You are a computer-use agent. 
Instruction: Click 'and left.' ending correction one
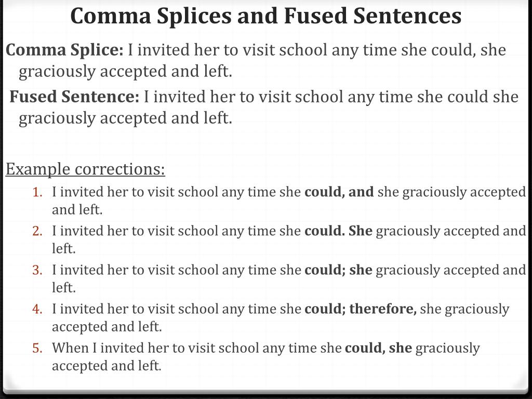77,210
